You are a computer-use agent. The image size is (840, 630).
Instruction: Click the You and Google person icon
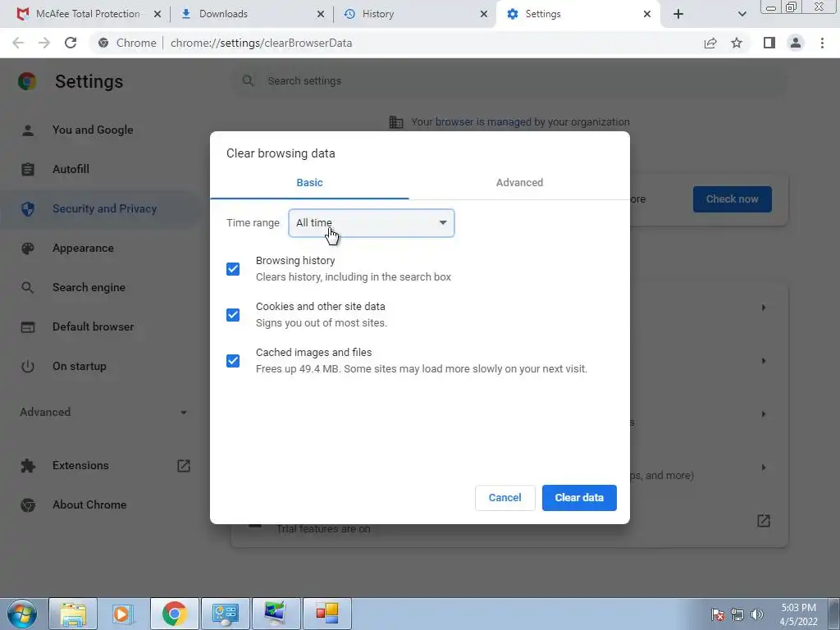click(x=28, y=130)
